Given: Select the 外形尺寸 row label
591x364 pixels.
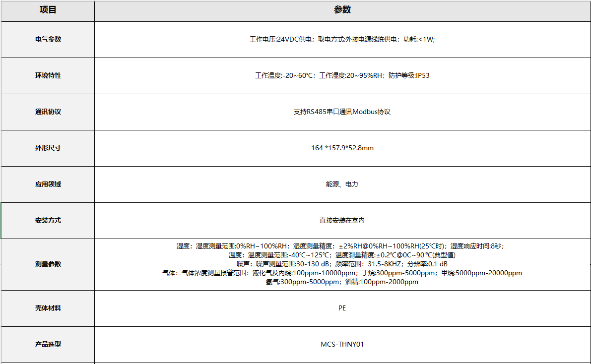Looking at the screenshot, I should pos(47,148).
